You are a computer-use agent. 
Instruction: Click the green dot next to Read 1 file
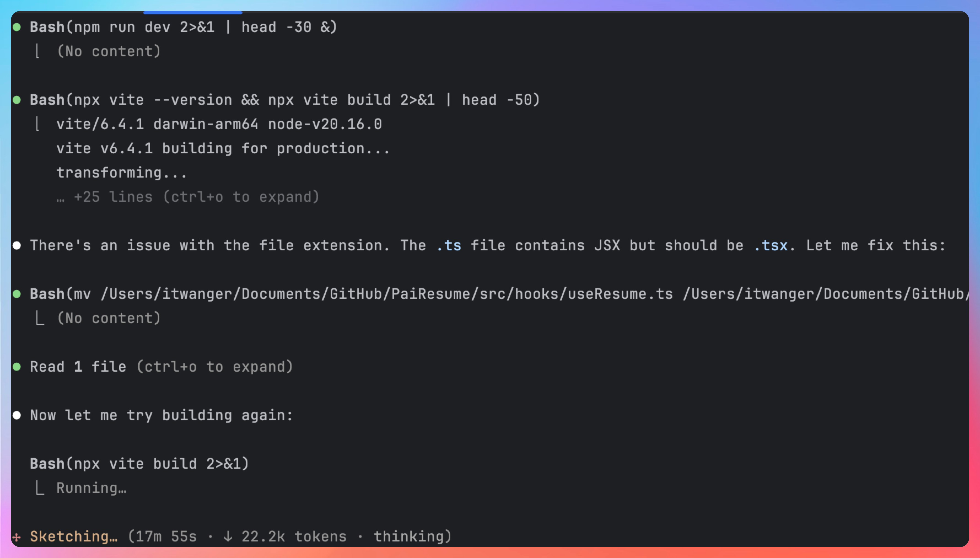17,367
